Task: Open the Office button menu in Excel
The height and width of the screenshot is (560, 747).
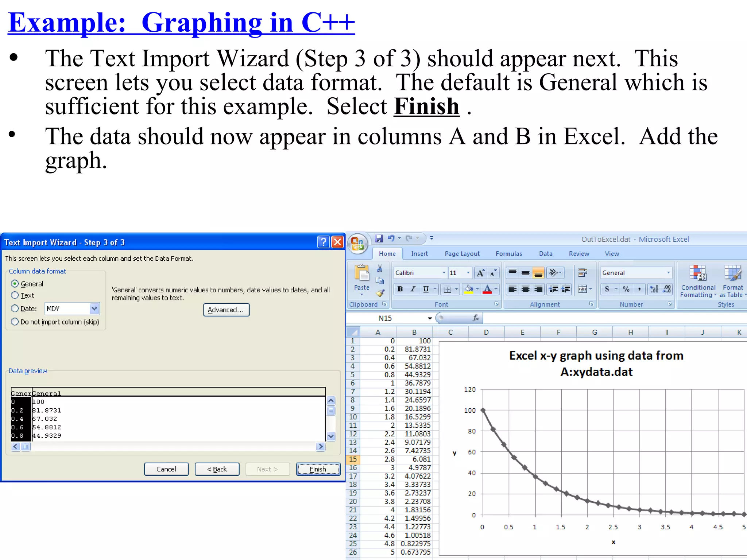Action: point(357,243)
